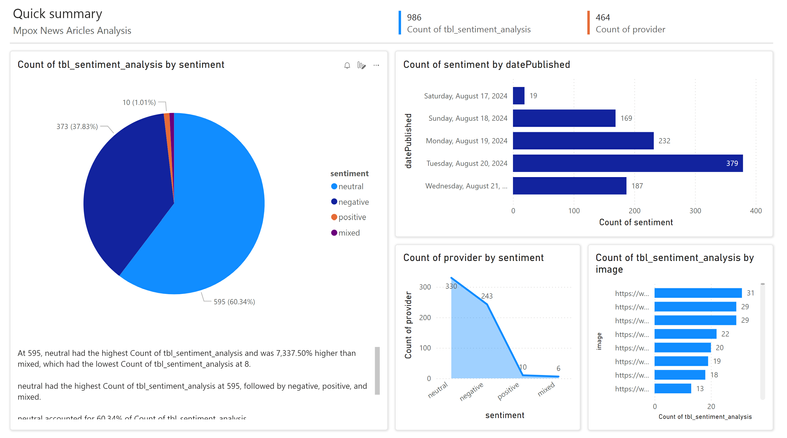Click the 986 count card value
The width and height of the screenshot is (787, 438).
pyautogui.click(x=414, y=18)
